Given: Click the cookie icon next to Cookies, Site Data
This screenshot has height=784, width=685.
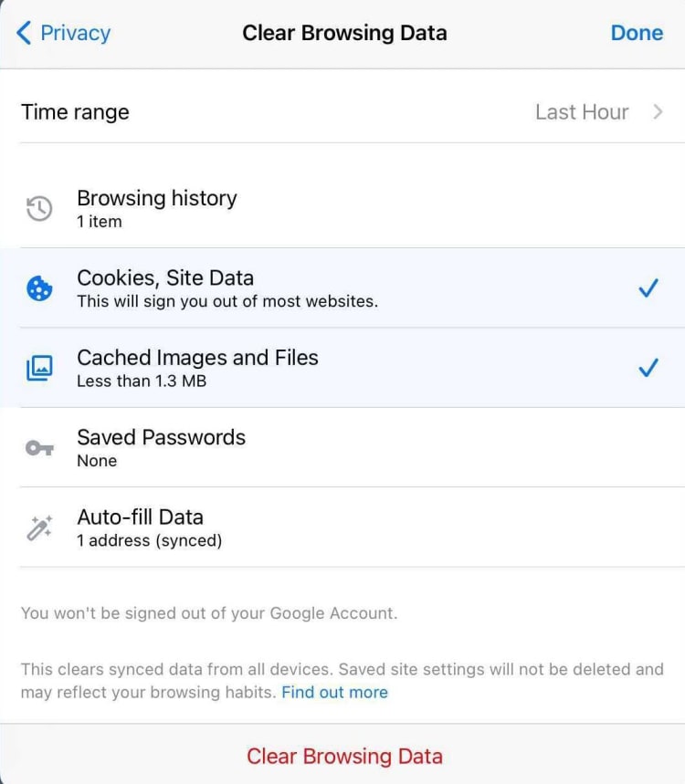Looking at the screenshot, I should 38,288.
